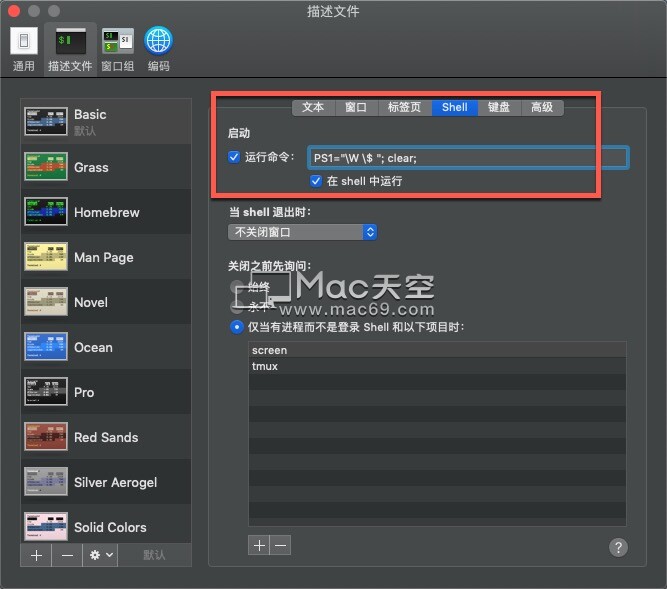Open the 不关闭窗口 dropdown
Image resolution: width=667 pixels, height=589 pixels.
coord(302,232)
